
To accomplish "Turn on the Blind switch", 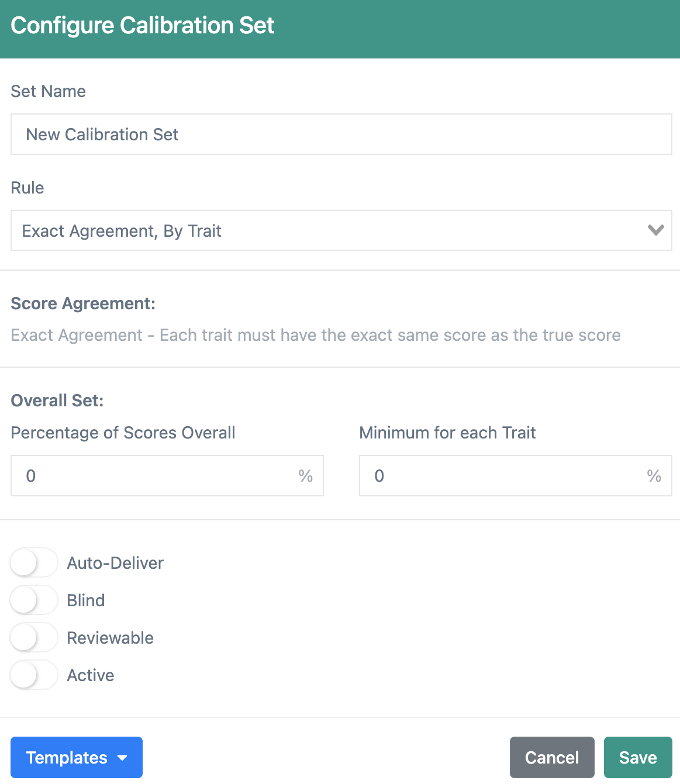I will point(33,600).
